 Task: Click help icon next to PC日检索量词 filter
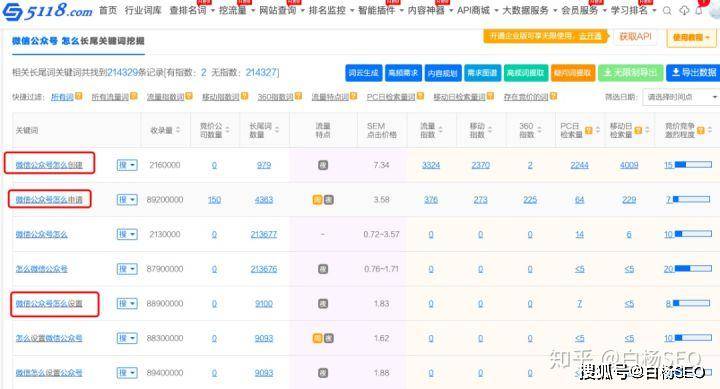click(x=420, y=96)
